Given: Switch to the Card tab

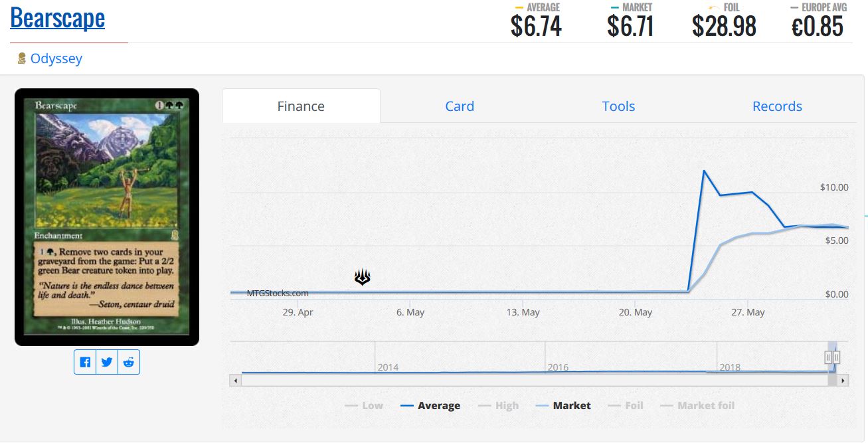Looking at the screenshot, I should click(460, 106).
